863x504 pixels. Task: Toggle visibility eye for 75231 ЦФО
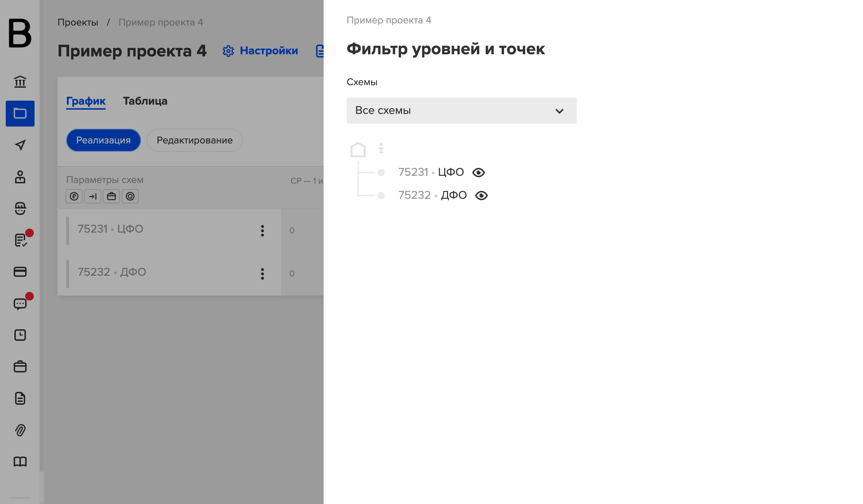pyautogui.click(x=479, y=173)
